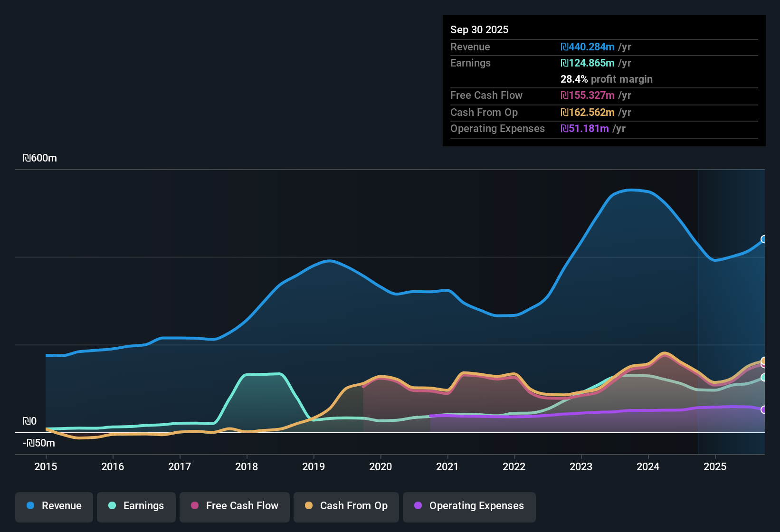Select the teal dot in Earnings legend
Viewport: 780px width, 532px height.
click(112, 506)
